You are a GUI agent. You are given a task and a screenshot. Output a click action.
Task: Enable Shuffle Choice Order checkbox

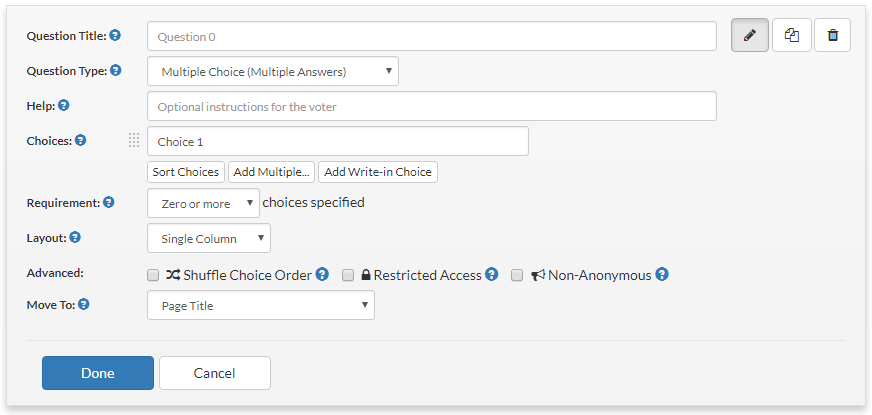153,275
